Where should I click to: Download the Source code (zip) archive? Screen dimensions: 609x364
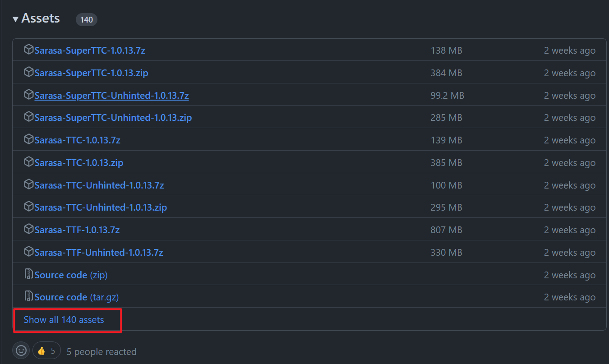71,275
